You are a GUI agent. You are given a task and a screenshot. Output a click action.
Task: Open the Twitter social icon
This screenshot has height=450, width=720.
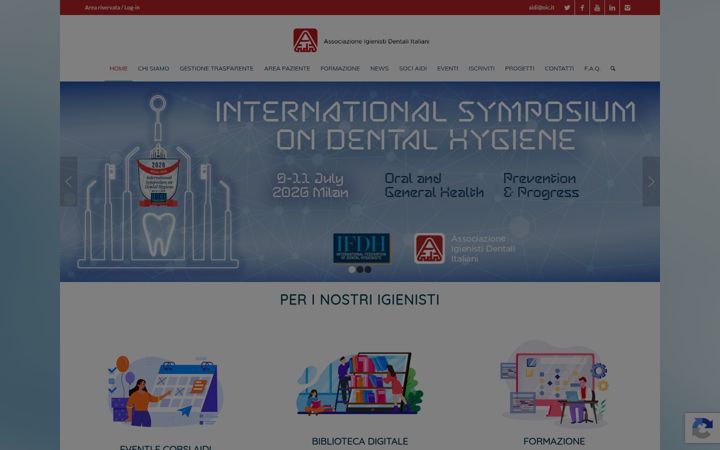567,7
